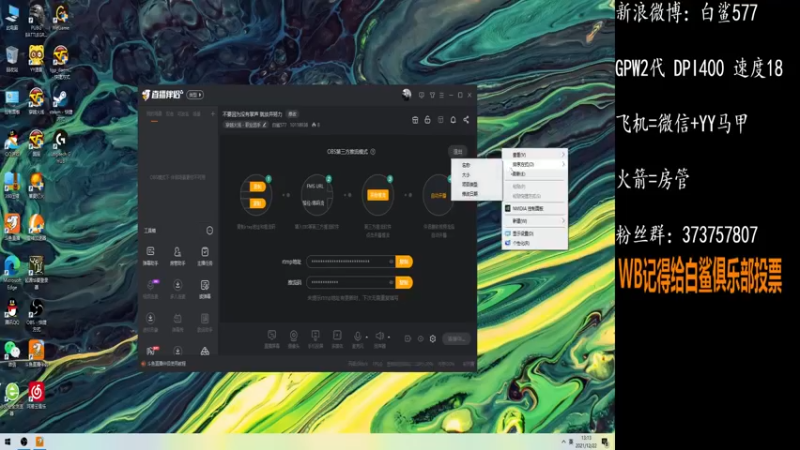Sort by 大小 in the submenu
Screen dimensions: 800x450
click(x=477, y=175)
